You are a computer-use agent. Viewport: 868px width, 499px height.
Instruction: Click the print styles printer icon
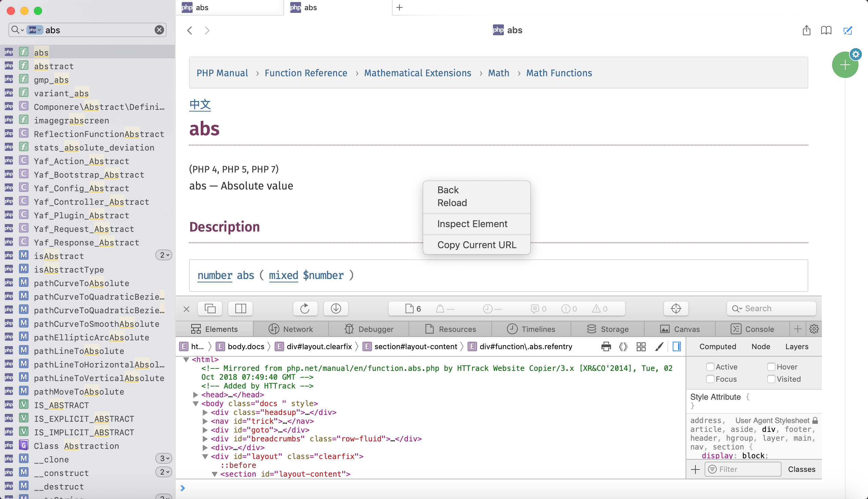[606, 346]
